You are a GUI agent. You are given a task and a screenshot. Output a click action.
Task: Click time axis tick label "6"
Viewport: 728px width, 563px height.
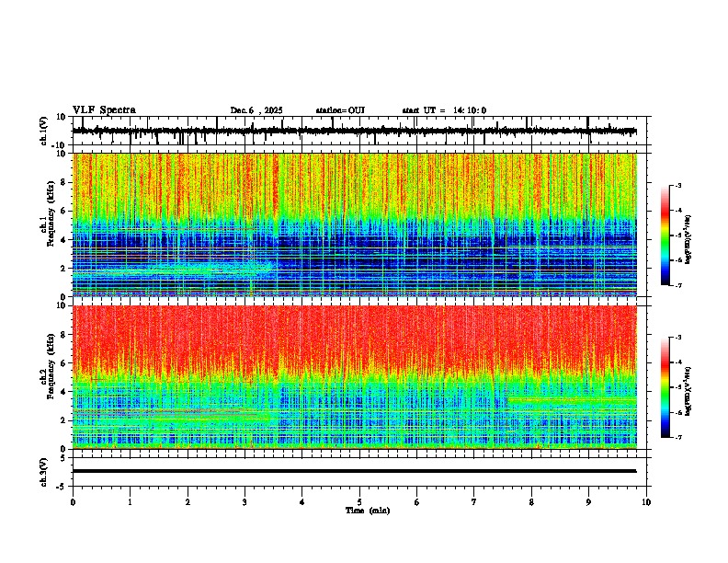(x=416, y=502)
